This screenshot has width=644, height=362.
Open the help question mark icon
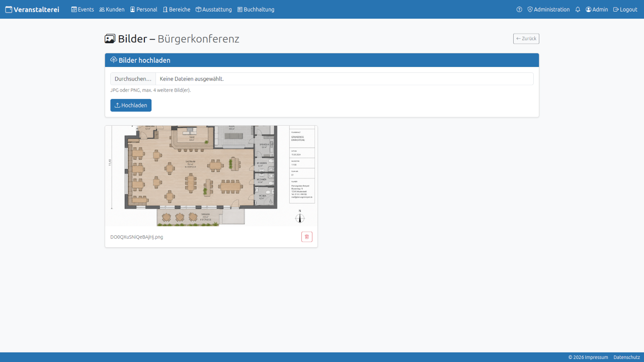click(x=519, y=10)
